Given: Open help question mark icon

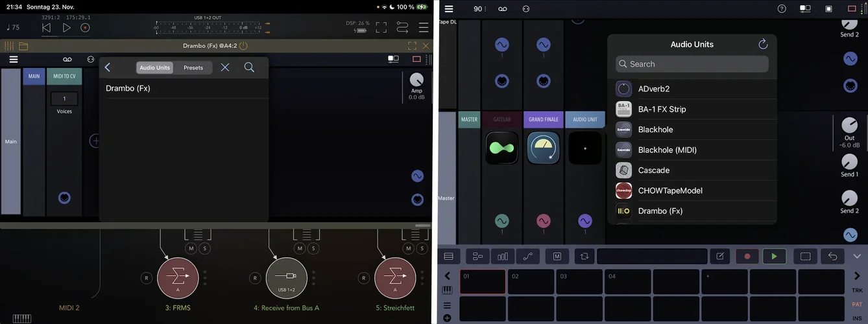Looking at the screenshot, I should (x=782, y=9).
